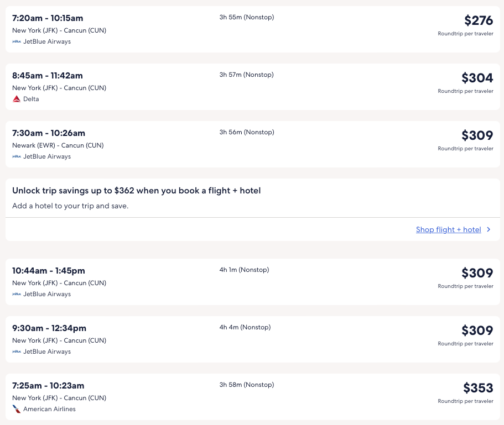Click the JetBlue logo on the 7:20am flight
This screenshot has width=504, height=425.
pyautogui.click(x=17, y=41)
